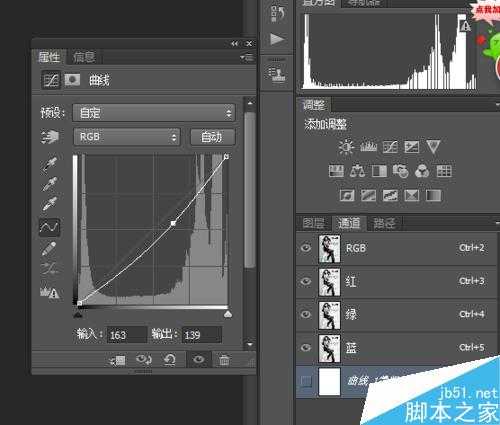Open the RGB channel dropdown
Viewport: 500px width, 425px height.
pyautogui.click(x=127, y=137)
